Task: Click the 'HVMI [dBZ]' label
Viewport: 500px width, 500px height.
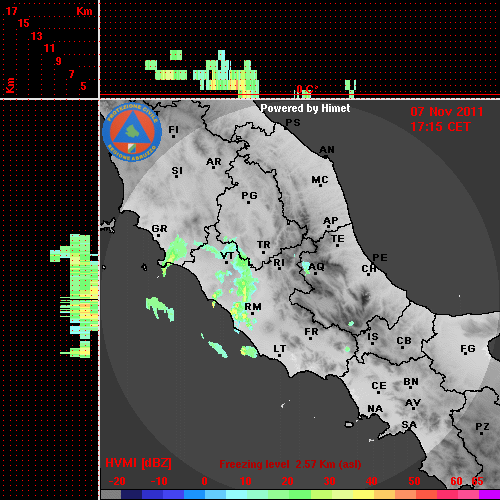Action: click(x=138, y=463)
